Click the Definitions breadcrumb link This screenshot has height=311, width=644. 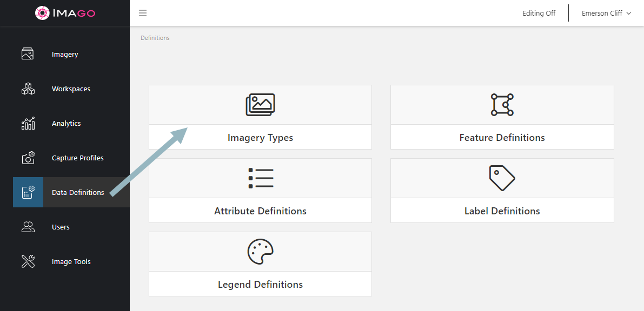tap(155, 38)
